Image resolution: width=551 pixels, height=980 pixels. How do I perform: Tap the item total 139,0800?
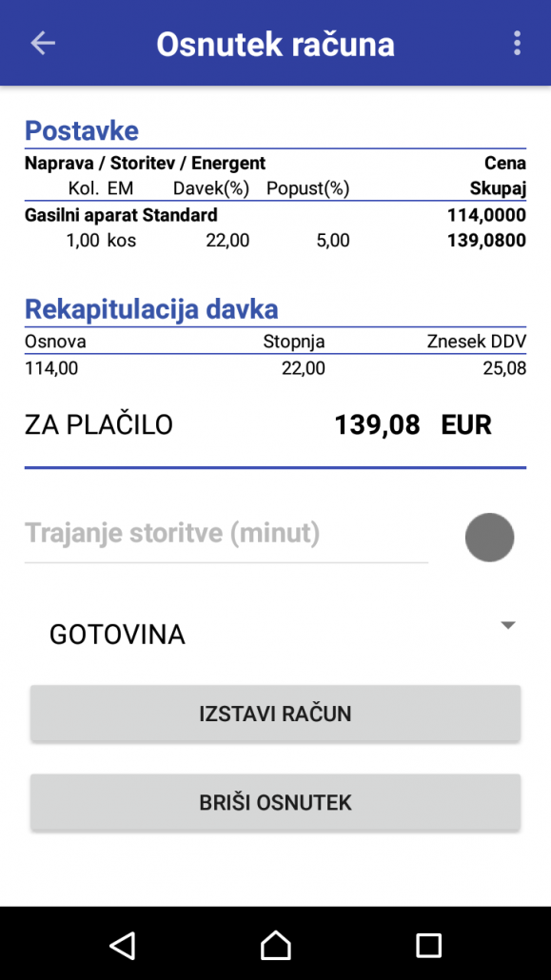click(486, 240)
